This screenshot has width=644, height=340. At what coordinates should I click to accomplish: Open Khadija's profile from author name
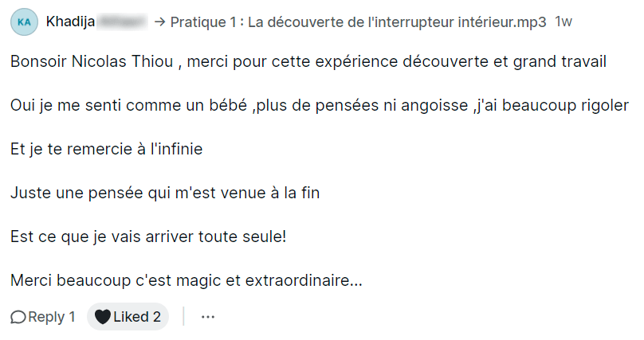click(x=69, y=21)
